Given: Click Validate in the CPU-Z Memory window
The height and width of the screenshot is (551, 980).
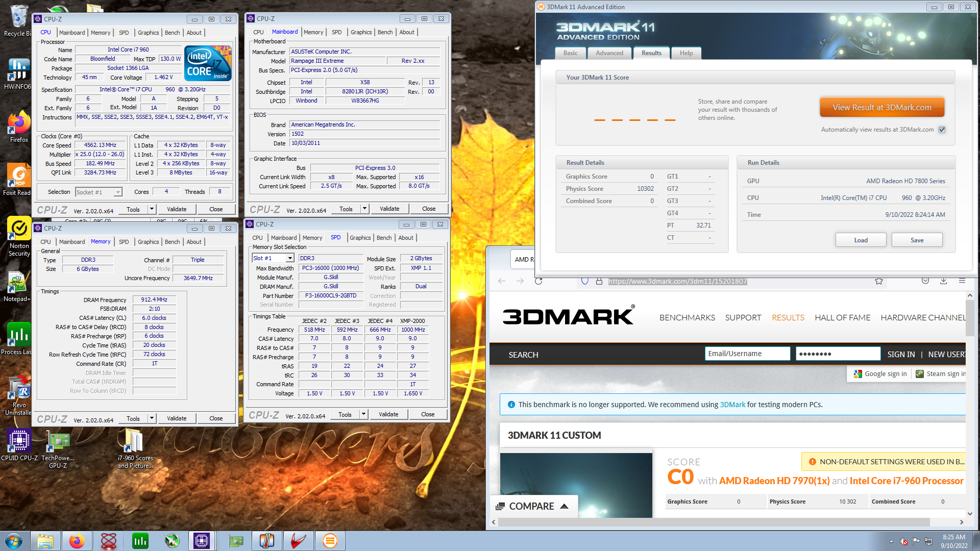Looking at the screenshot, I should tap(177, 418).
